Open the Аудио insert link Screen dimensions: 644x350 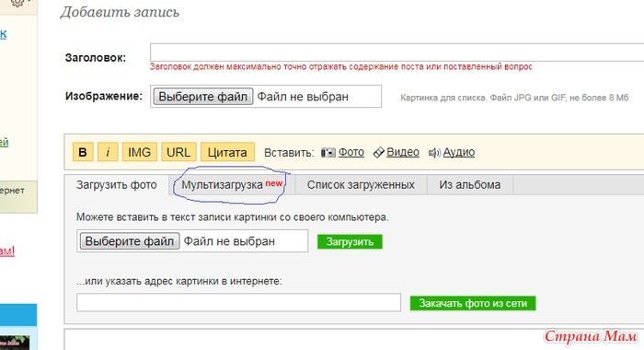(459, 152)
